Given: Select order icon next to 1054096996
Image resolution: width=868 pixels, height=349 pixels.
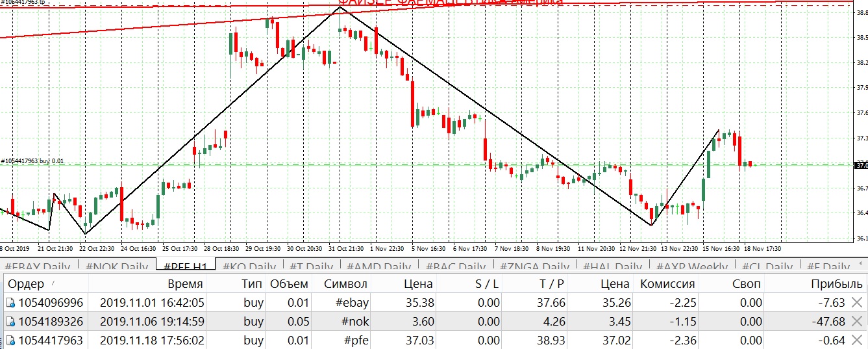Looking at the screenshot, I should 10,302.
